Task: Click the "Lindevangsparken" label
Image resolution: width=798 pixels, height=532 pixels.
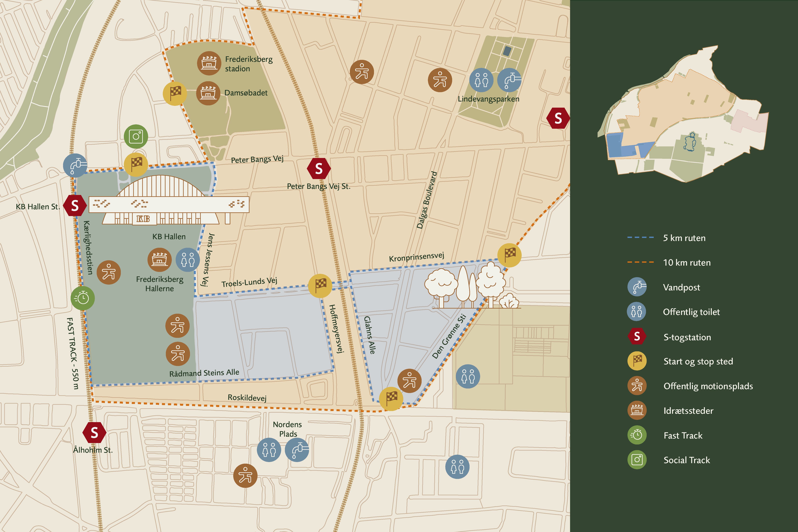Action: tap(488, 99)
